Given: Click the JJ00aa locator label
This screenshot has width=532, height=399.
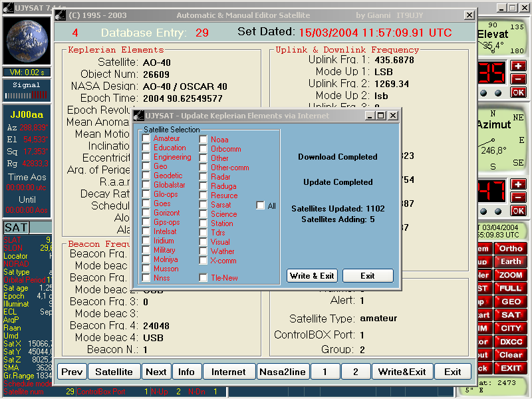Looking at the screenshot, I should 27,114.
